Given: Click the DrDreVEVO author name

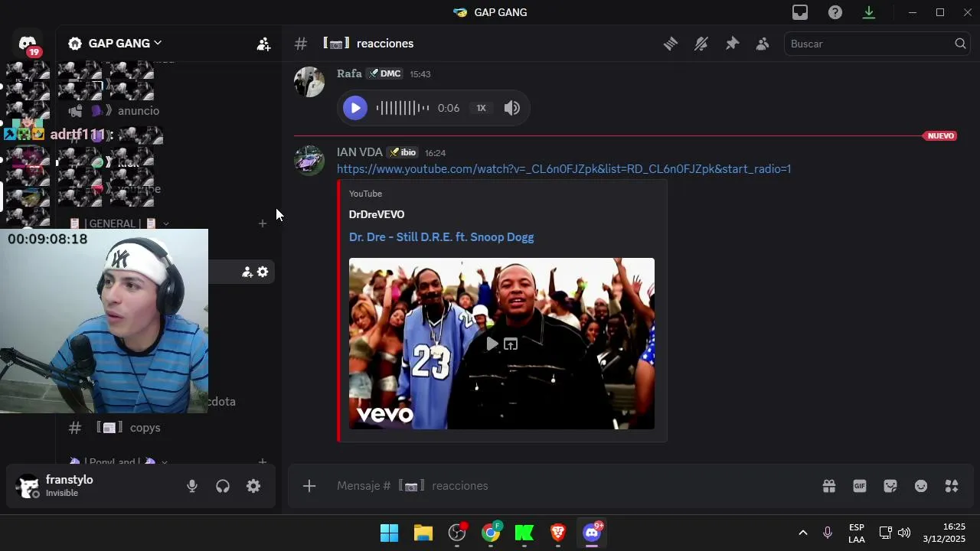Looking at the screenshot, I should (377, 214).
